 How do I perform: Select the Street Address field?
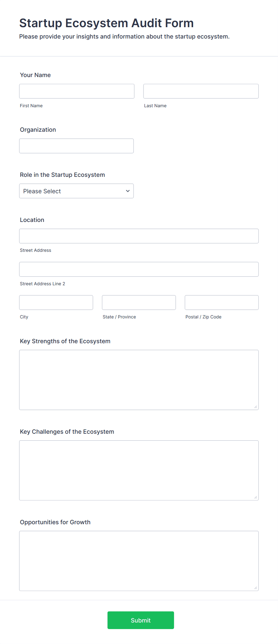[x=139, y=236]
